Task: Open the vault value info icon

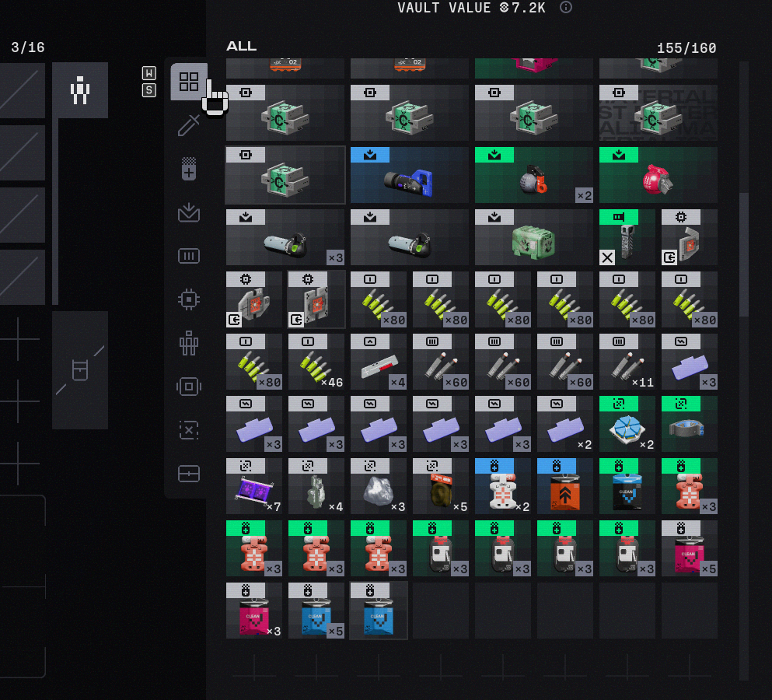Action: (x=566, y=8)
